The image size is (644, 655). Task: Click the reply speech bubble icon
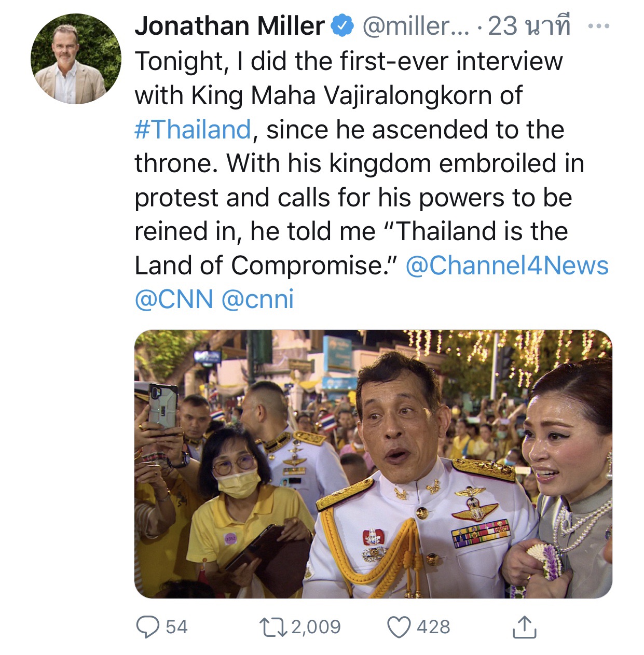147,627
